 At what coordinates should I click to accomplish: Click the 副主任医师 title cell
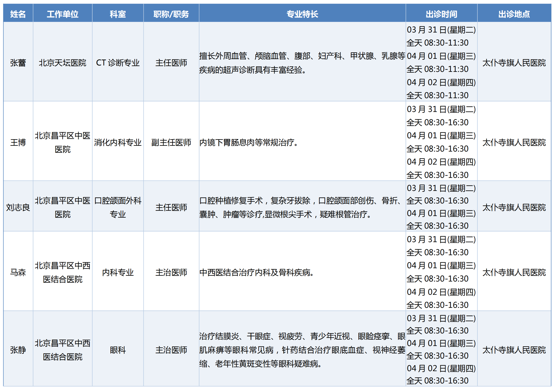click(171, 142)
